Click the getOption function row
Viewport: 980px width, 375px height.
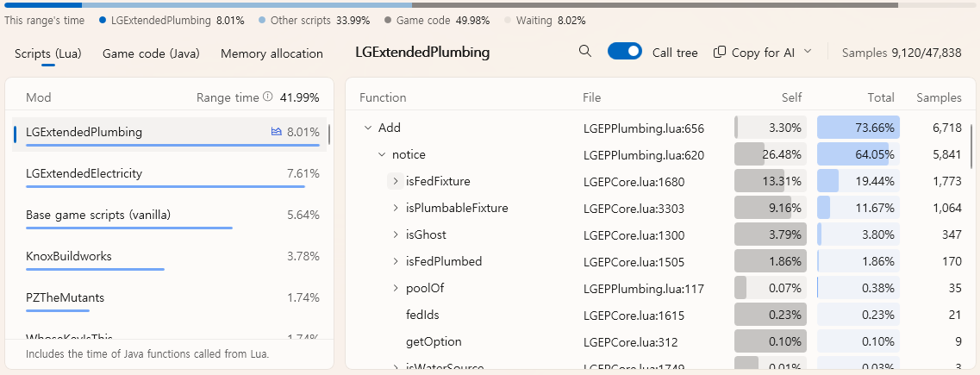coord(659,342)
